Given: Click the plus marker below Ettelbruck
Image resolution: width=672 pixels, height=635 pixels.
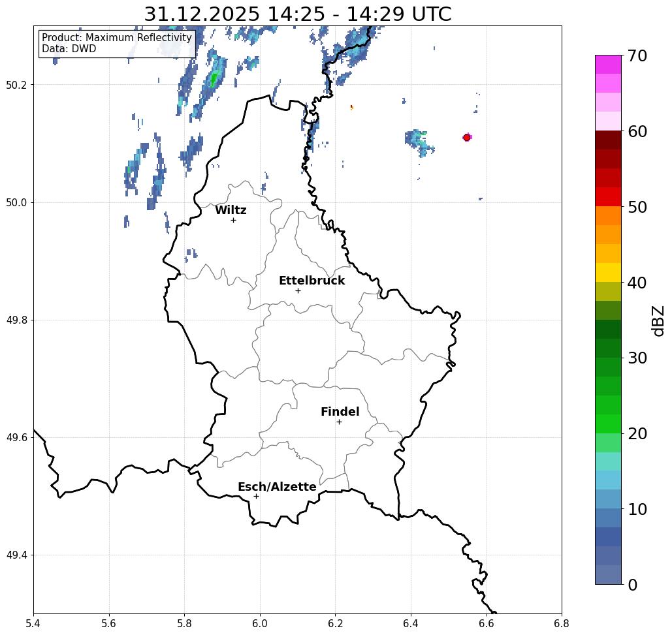Looking at the screenshot, I should (x=298, y=290).
